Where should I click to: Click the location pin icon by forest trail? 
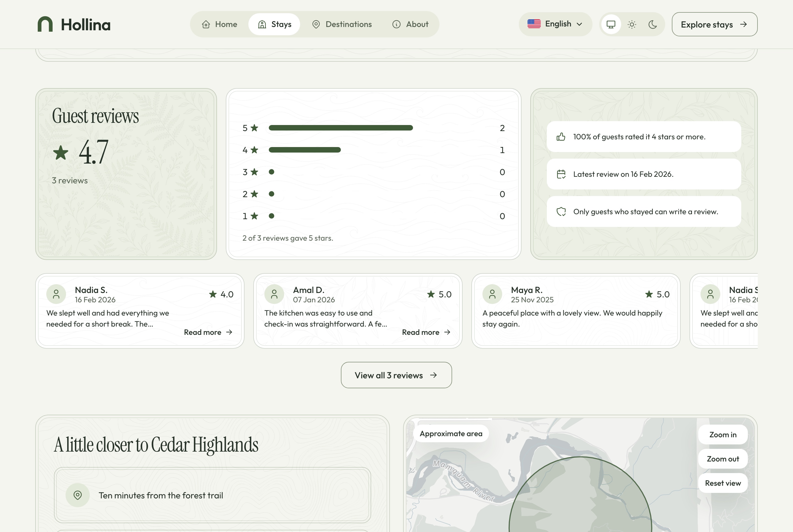point(78,495)
